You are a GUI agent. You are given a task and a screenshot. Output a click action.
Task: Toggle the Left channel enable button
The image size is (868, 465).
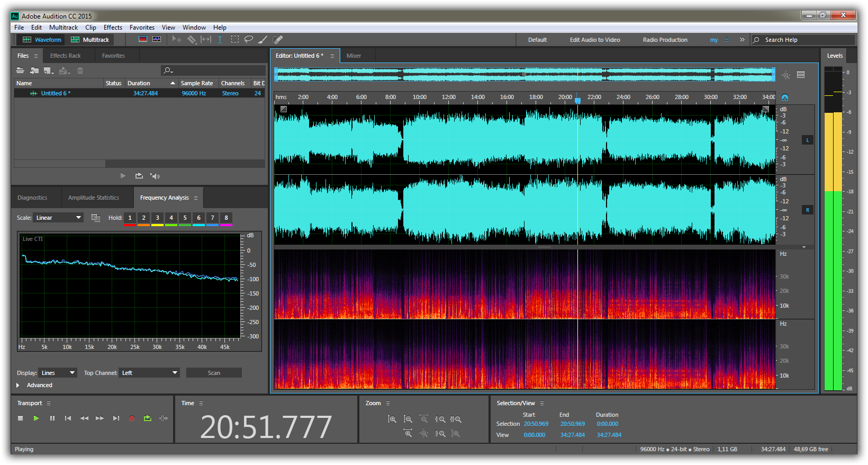point(808,140)
